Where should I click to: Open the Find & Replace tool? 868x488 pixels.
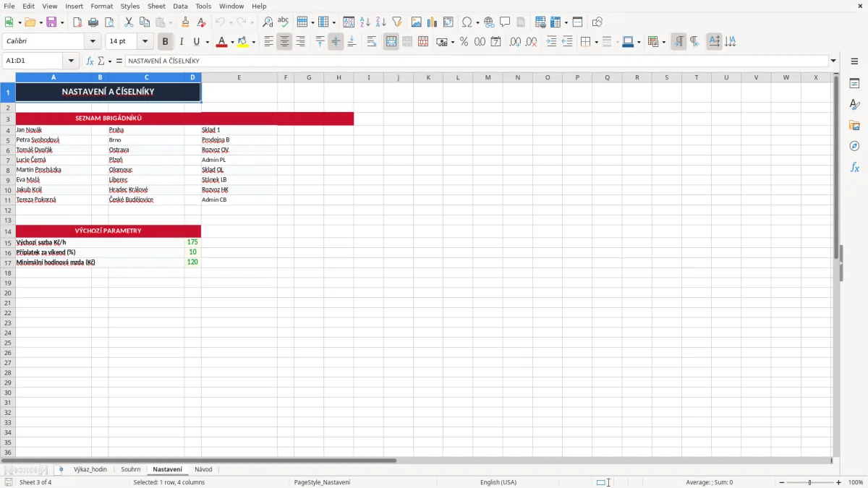[x=268, y=22]
